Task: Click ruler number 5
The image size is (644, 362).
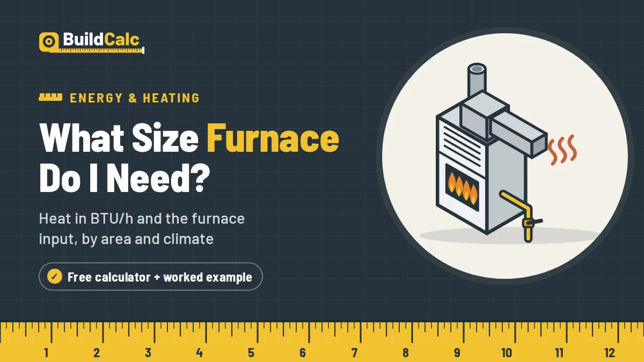Action: (251, 353)
